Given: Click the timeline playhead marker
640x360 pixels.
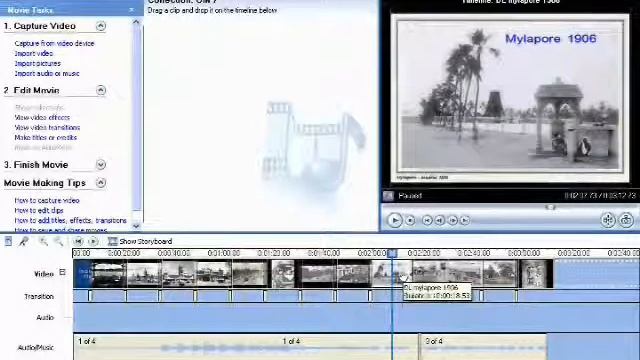Looking at the screenshot, I should pos(392,253).
